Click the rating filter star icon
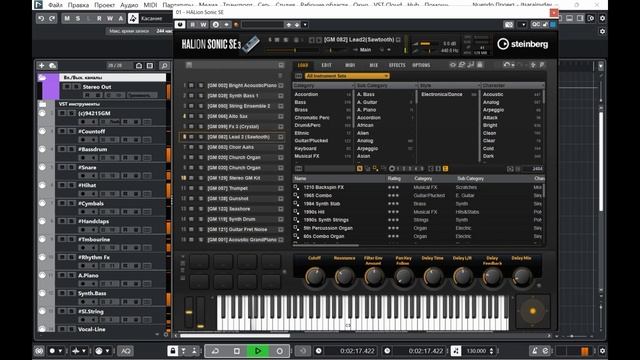Image resolution: width=640 pixels, height=360 pixels. pos(392,169)
